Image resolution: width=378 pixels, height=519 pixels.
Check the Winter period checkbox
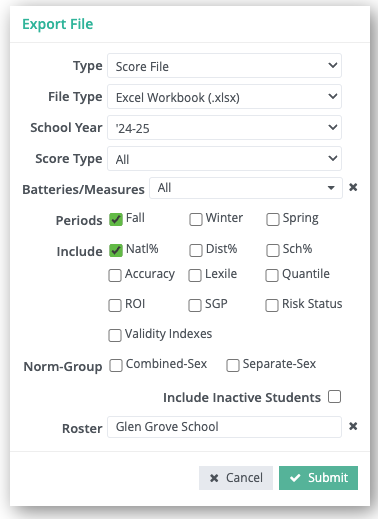click(x=196, y=220)
